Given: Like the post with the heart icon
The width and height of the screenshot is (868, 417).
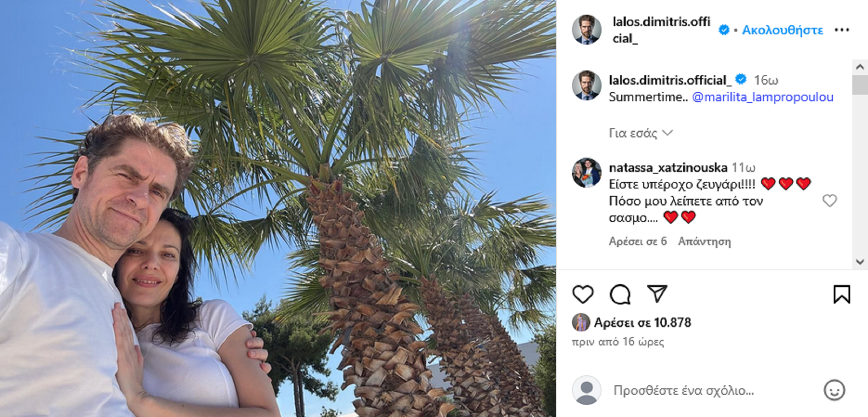Looking at the screenshot, I should pos(582,294).
